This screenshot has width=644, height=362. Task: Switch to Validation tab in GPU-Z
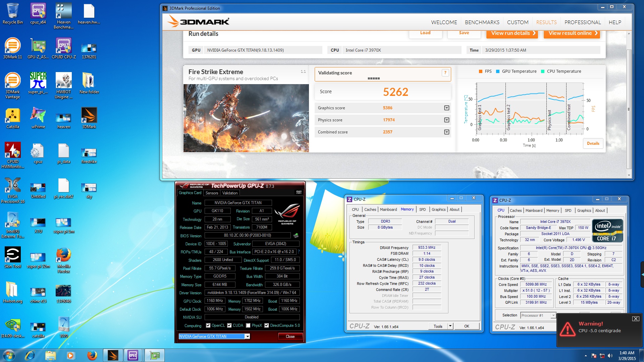point(230,193)
